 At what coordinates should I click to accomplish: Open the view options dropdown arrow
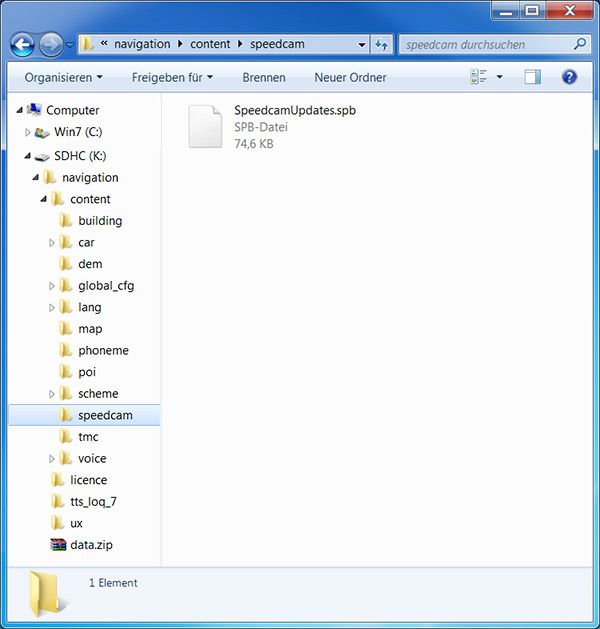click(x=499, y=77)
